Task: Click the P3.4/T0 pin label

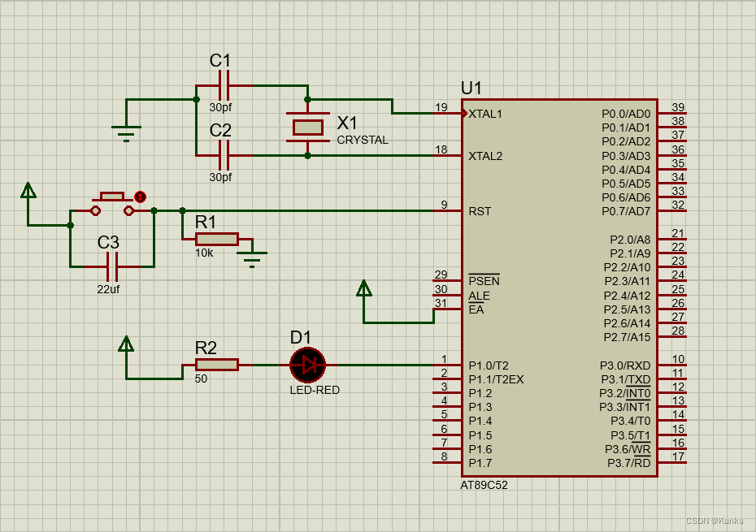Action: click(x=631, y=422)
